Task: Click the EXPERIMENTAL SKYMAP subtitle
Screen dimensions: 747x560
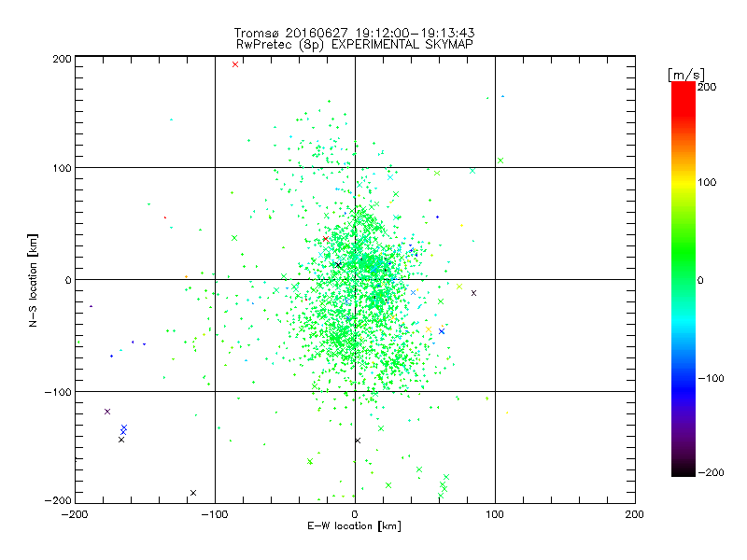Action: (x=402, y=44)
